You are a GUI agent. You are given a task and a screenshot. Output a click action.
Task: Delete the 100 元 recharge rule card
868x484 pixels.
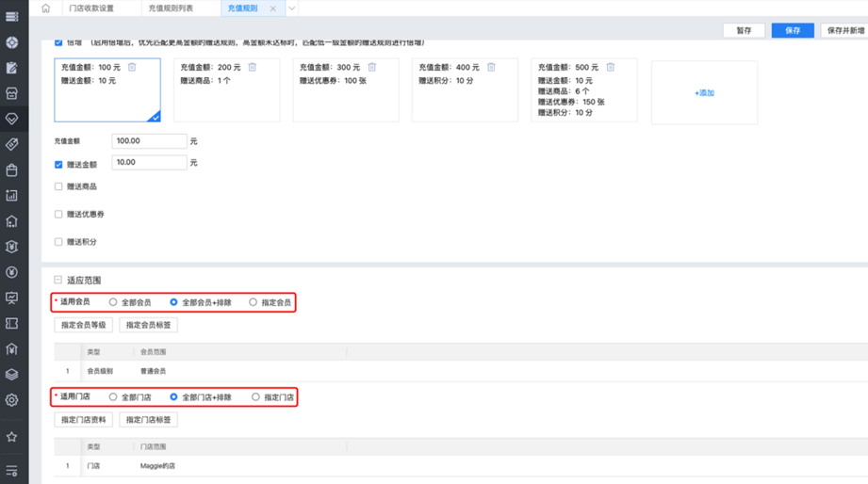132,68
